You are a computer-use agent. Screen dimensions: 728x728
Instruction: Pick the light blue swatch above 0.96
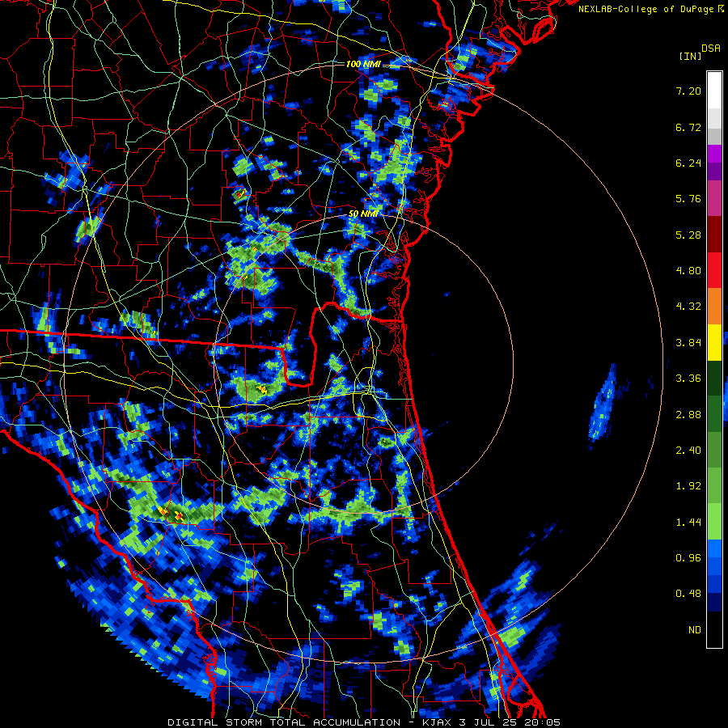point(714,548)
